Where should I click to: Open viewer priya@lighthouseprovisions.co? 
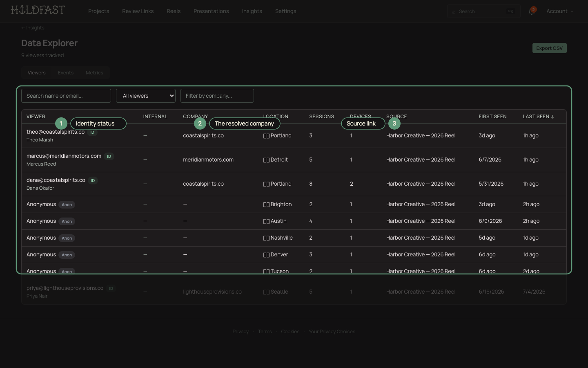[65, 288]
